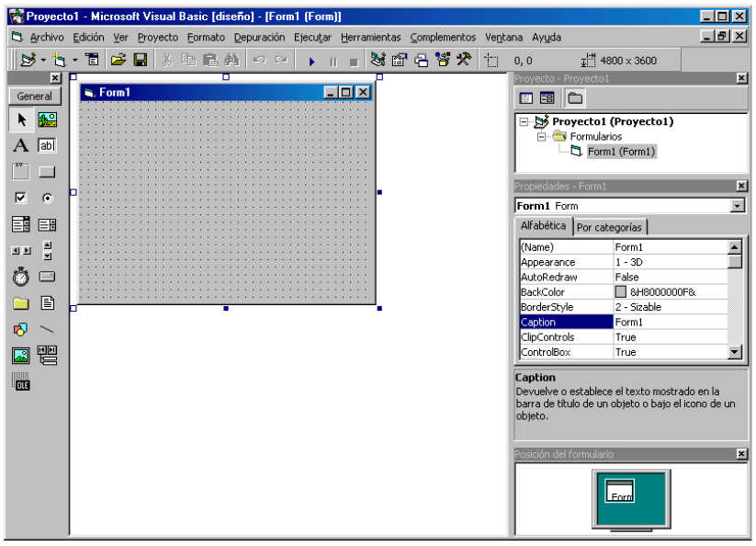This screenshot has height=546, width=756.
Task: Select Form1 (Form1) in project tree
Action: point(621,152)
